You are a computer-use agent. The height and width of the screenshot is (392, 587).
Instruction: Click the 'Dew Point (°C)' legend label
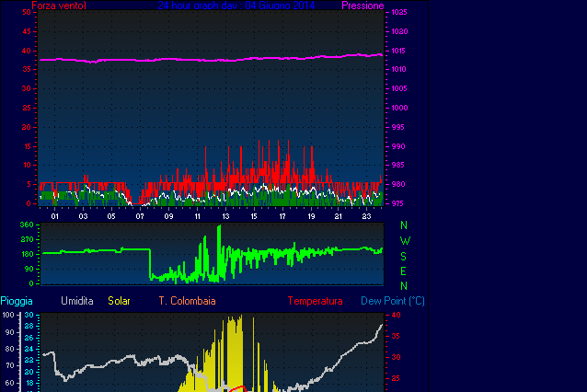point(393,301)
